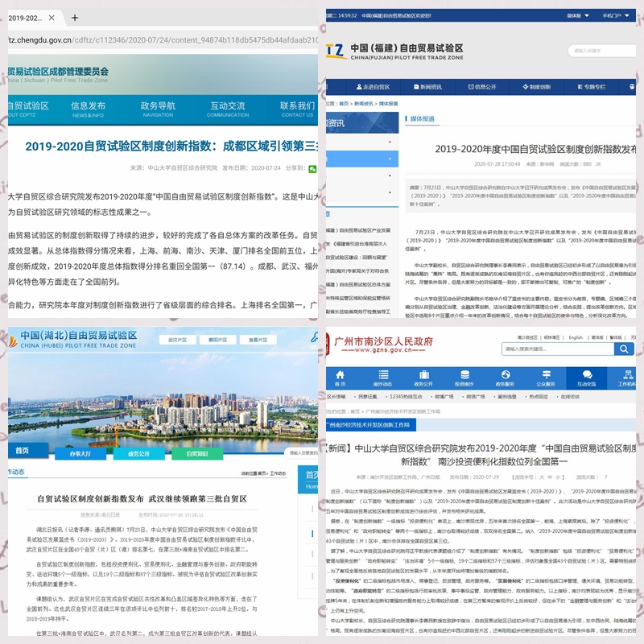
Task: Focus the Nansha search keyword field
Action: coord(558,349)
